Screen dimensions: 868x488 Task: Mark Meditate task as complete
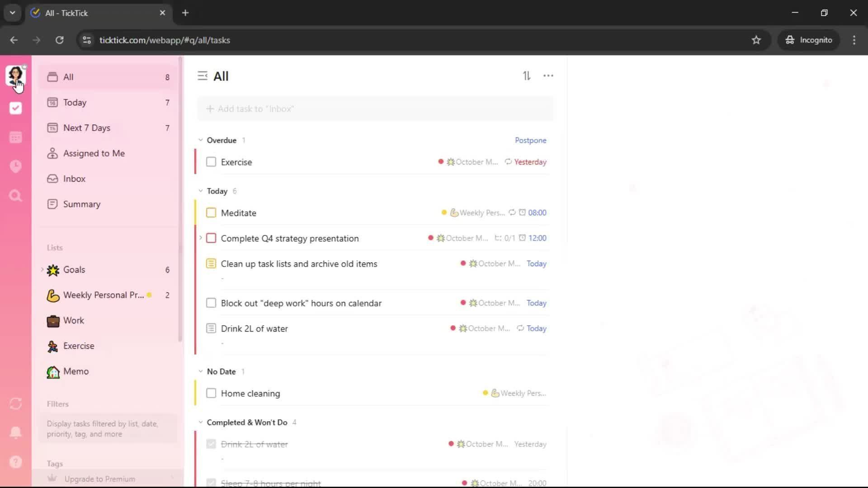click(211, 213)
